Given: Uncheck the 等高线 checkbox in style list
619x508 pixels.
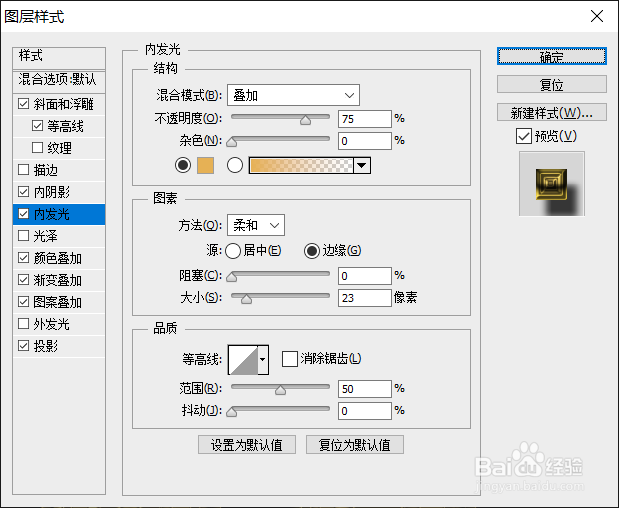Looking at the screenshot, I should 38,126.
